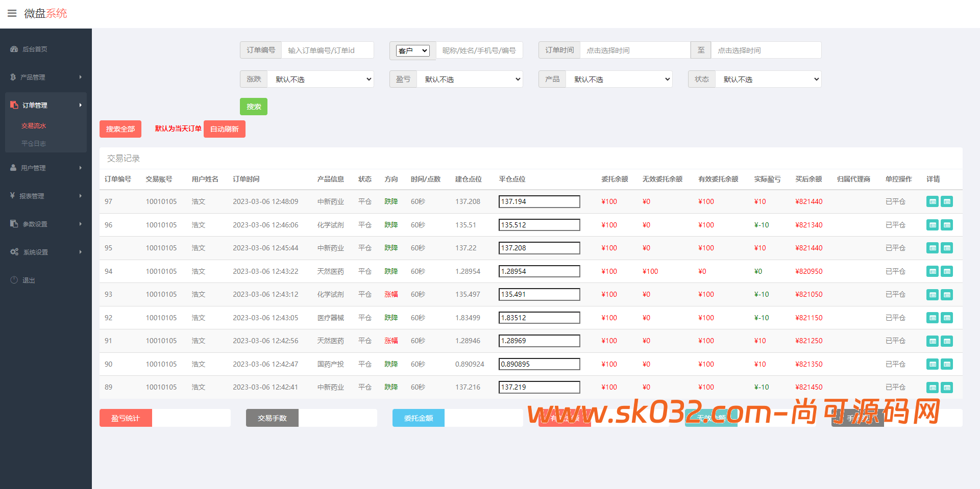Switch to the 平仓日志 menu item
The height and width of the screenshot is (489, 980).
coord(34,143)
